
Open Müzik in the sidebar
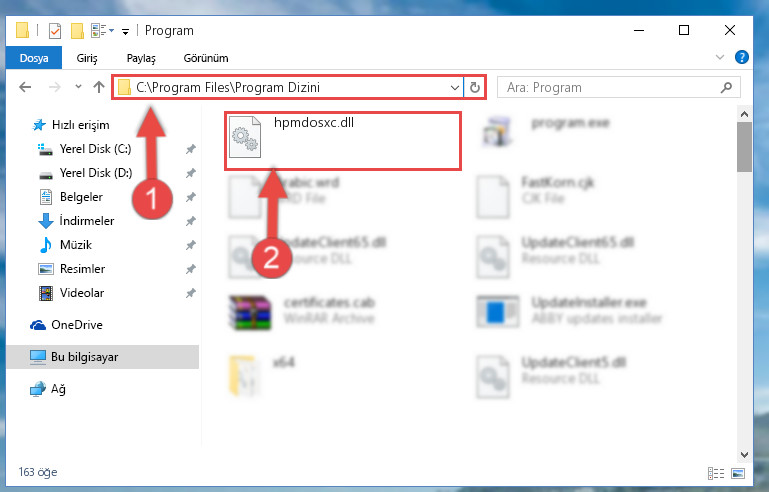[66, 245]
